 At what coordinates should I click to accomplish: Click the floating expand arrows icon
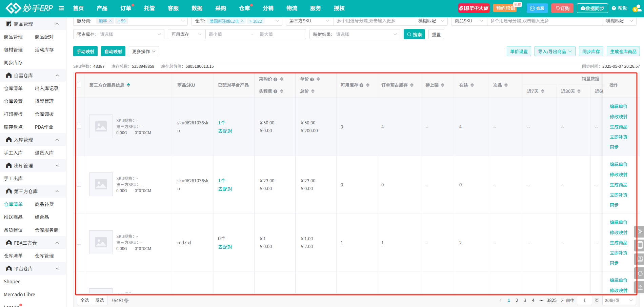(640, 231)
